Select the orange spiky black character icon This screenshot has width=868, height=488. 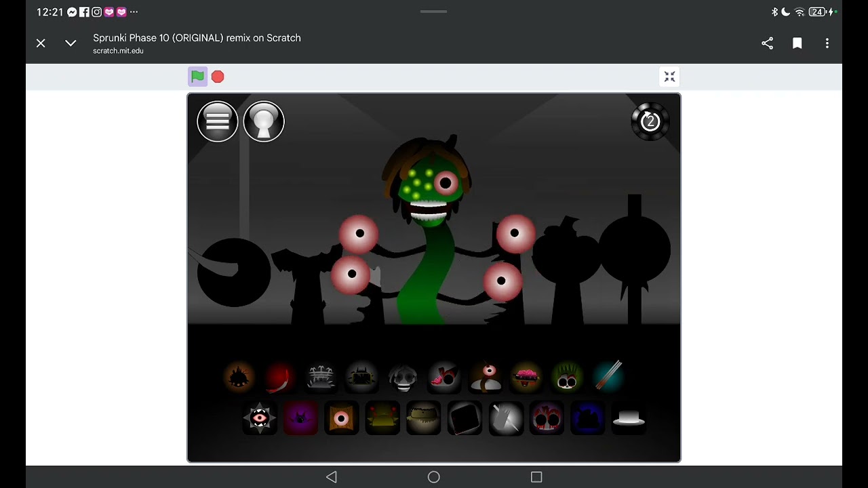coord(239,377)
